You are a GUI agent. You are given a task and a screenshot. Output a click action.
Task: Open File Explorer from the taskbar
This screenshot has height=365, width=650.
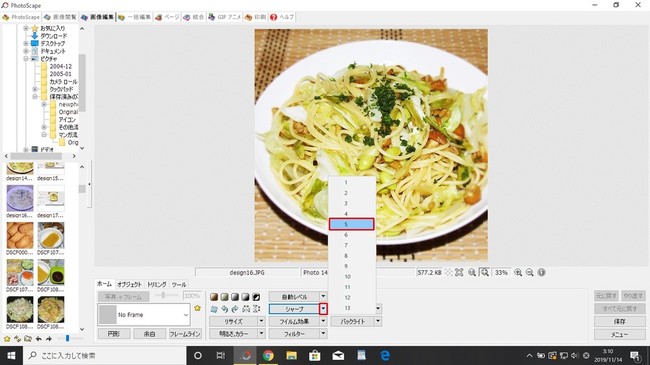tap(291, 355)
